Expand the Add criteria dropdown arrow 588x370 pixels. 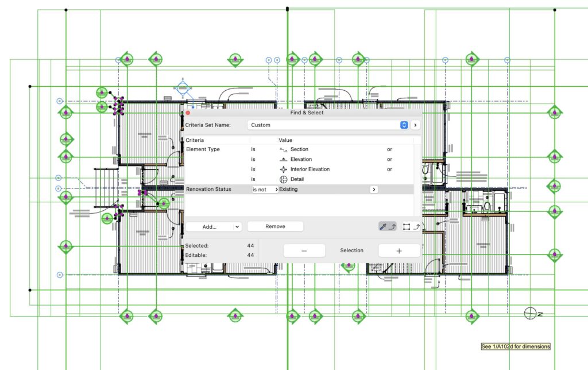[x=237, y=227]
